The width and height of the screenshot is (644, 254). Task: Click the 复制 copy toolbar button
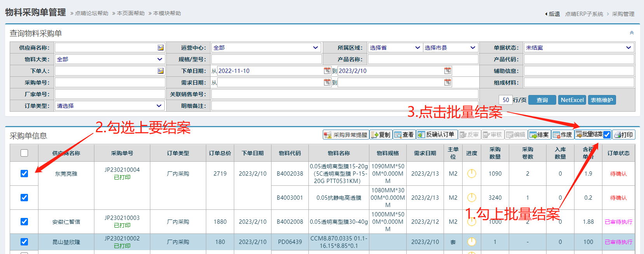click(x=381, y=135)
